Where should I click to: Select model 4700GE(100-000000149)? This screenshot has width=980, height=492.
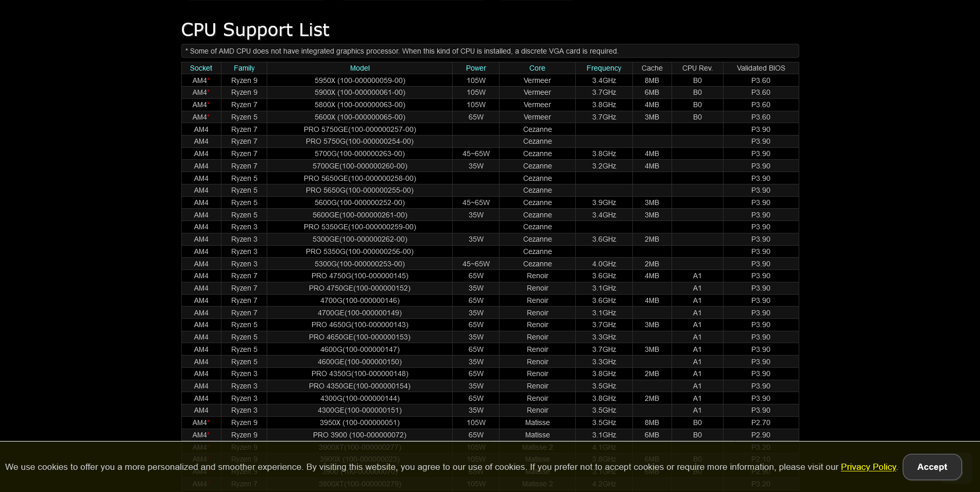click(360, 313)
